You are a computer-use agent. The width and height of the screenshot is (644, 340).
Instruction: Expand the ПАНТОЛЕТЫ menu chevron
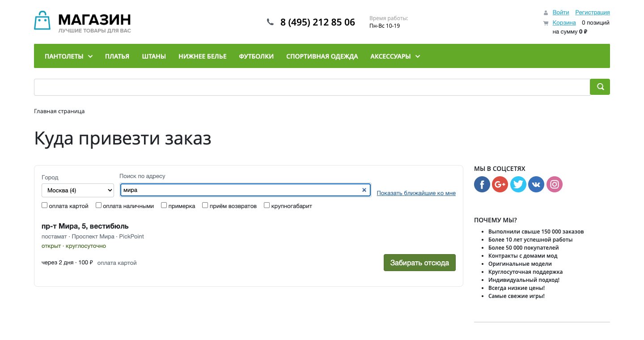pos(90,56)
